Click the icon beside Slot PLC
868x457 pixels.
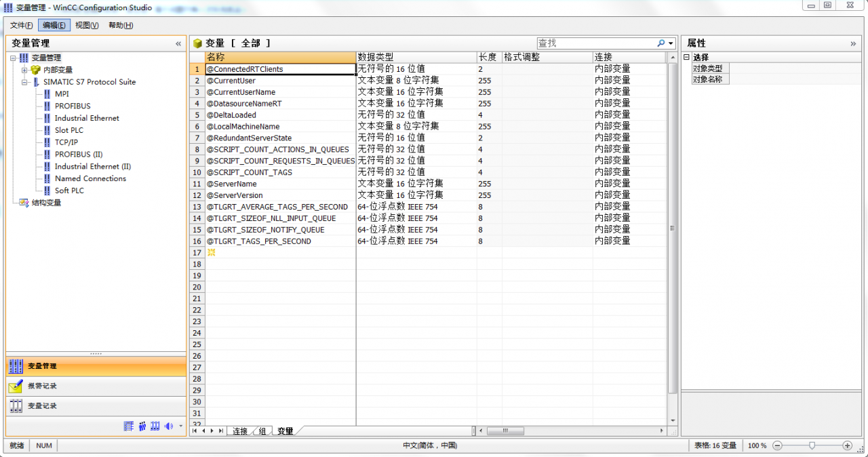(47, 130)
